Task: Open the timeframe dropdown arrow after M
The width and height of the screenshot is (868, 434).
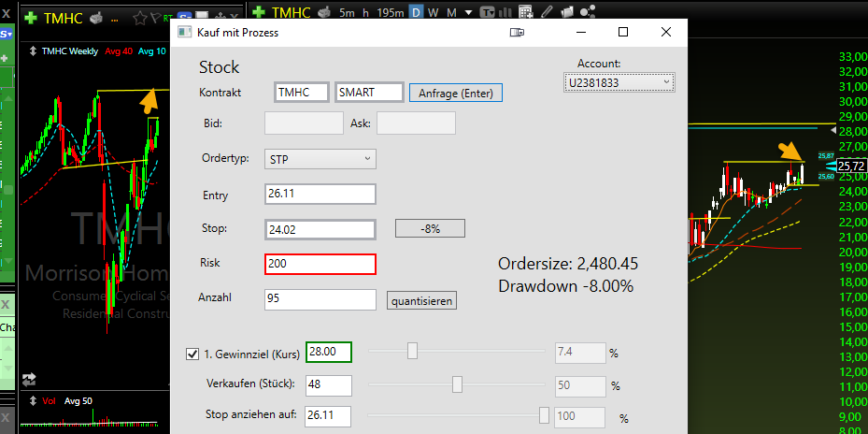Action: click(469, 12)
